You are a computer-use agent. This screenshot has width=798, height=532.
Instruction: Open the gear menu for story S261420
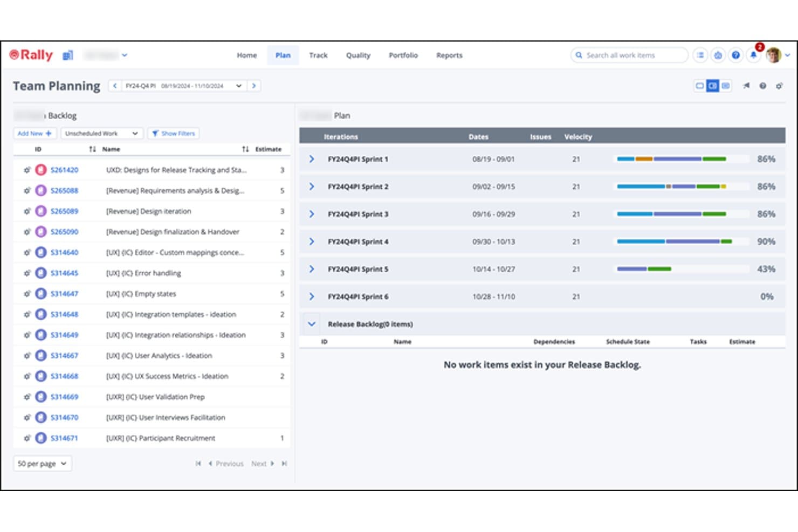(x=27, y=170)
